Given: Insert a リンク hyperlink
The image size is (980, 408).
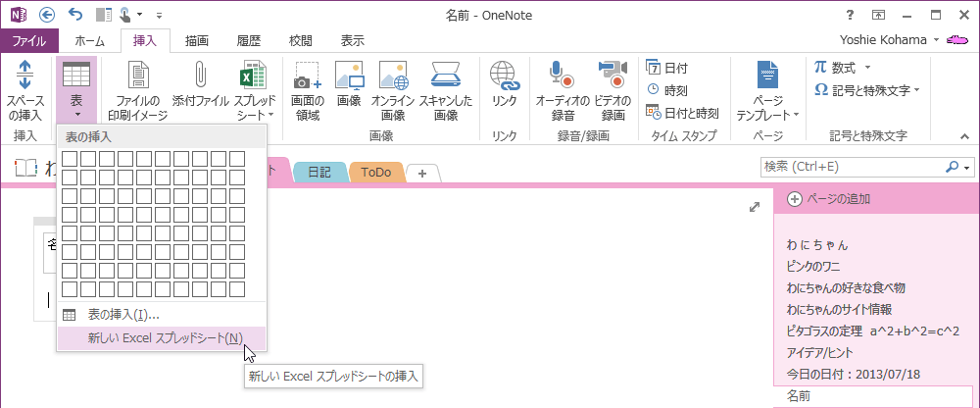Looking at the screenshot, I should (505, 83).
